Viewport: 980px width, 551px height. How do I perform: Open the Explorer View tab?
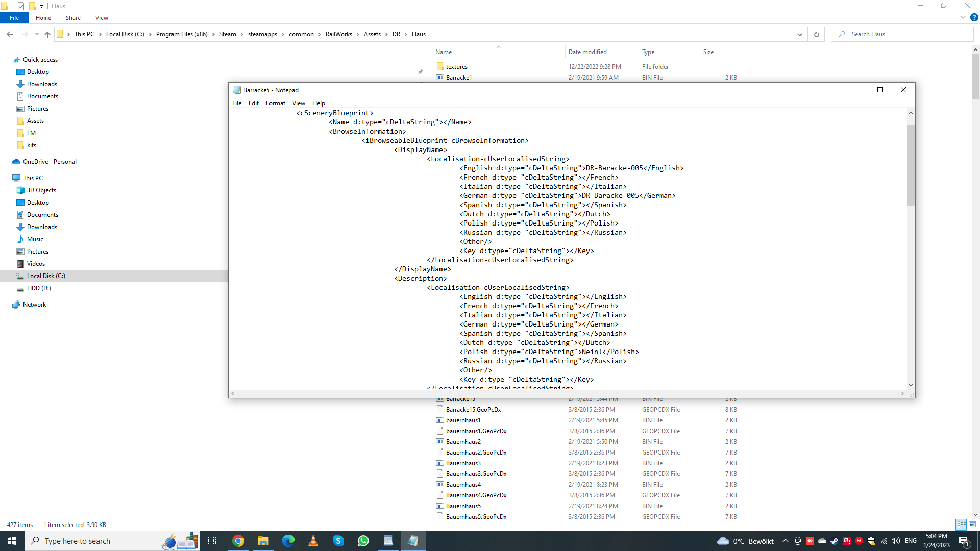102,18
